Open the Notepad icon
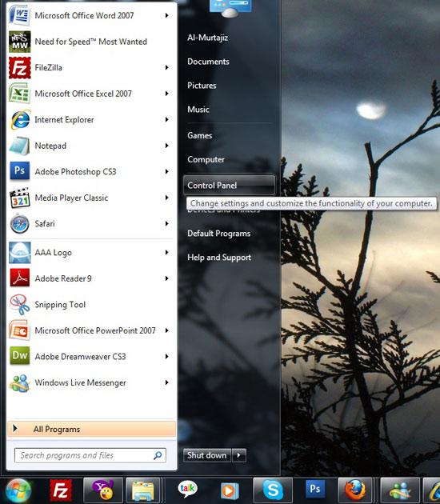Image resolution: width=440 pixels, height=504 pixels. point(20,146)
